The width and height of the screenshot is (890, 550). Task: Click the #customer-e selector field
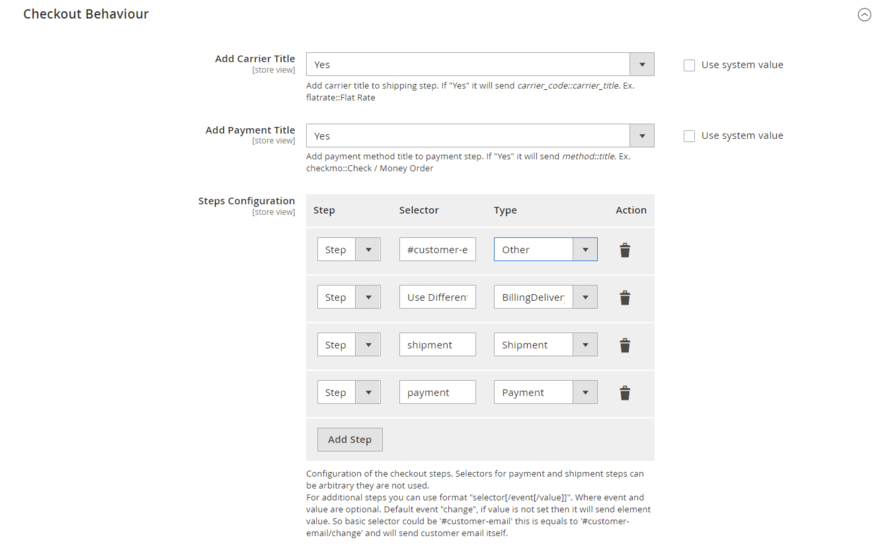pos(437,250)
